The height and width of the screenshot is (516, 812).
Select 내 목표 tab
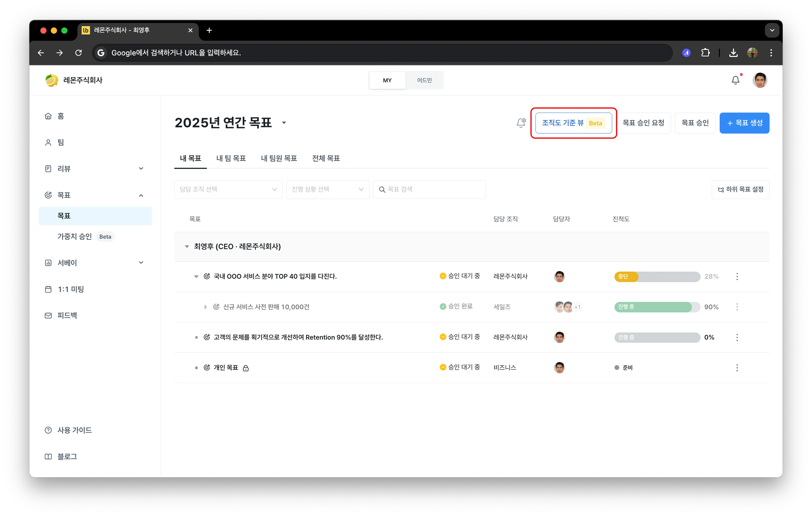[191, 158]
